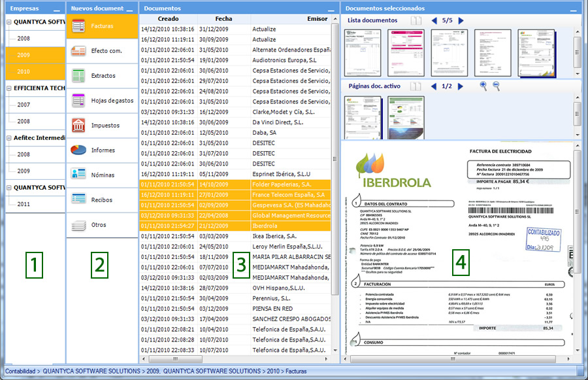Screen dimensions: 588x380
Task: Pick the Impuestos document type
Action: (102, 126)
